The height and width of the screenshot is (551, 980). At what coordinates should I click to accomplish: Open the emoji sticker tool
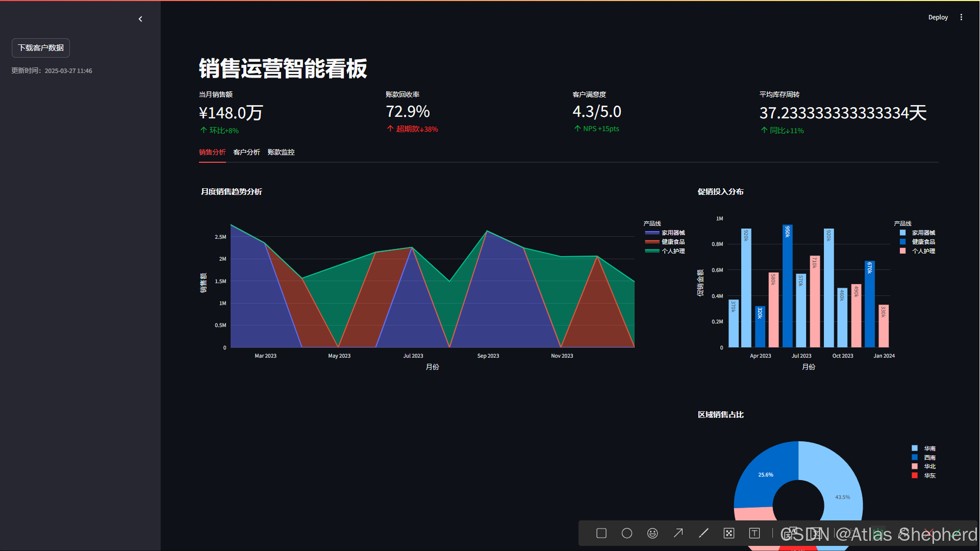(652, 533)
